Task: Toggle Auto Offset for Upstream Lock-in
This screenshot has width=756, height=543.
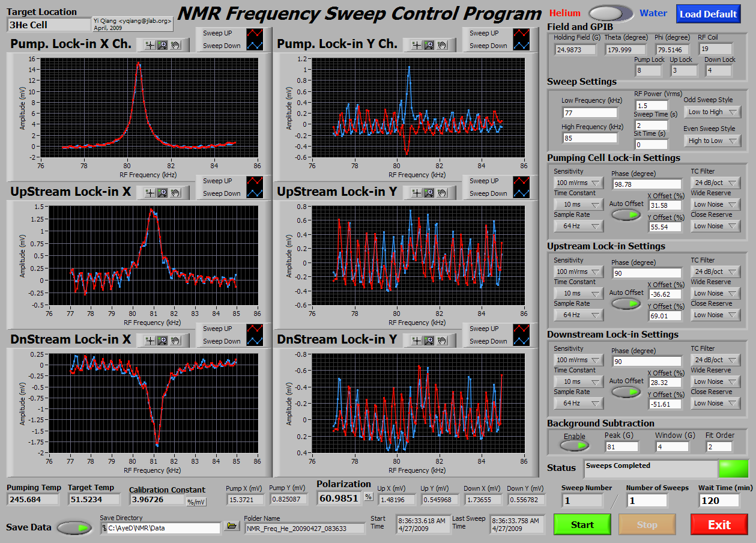Action: tap(626, 303)
